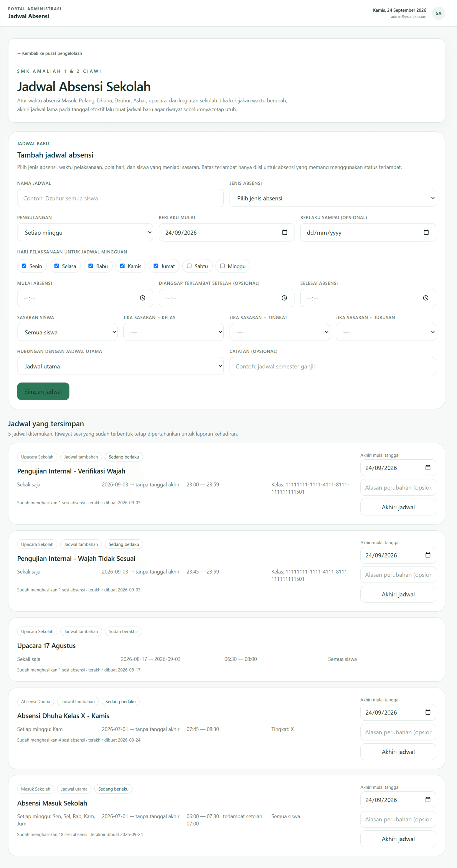The width and height of the screenshot is (457, 868).
Task: Open the Pengulangan dropdown
Action: (85, 232)
